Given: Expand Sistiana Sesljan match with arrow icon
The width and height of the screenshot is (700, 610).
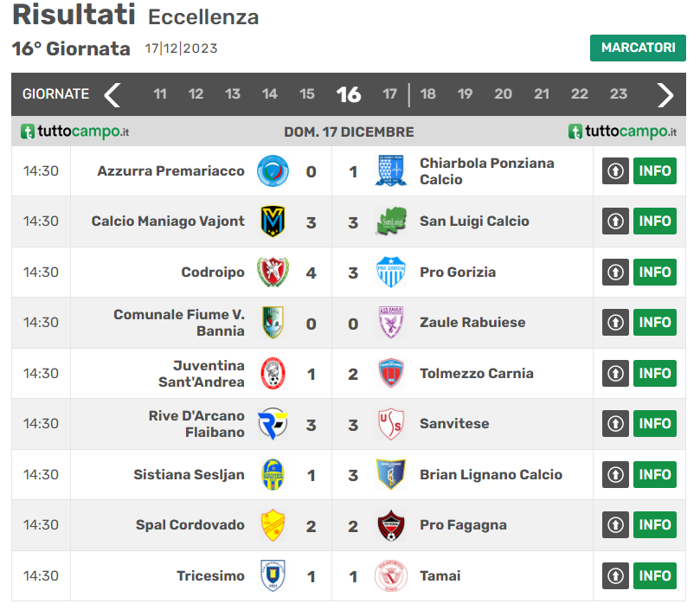Looking at the screenshot, I should point(615,474).
